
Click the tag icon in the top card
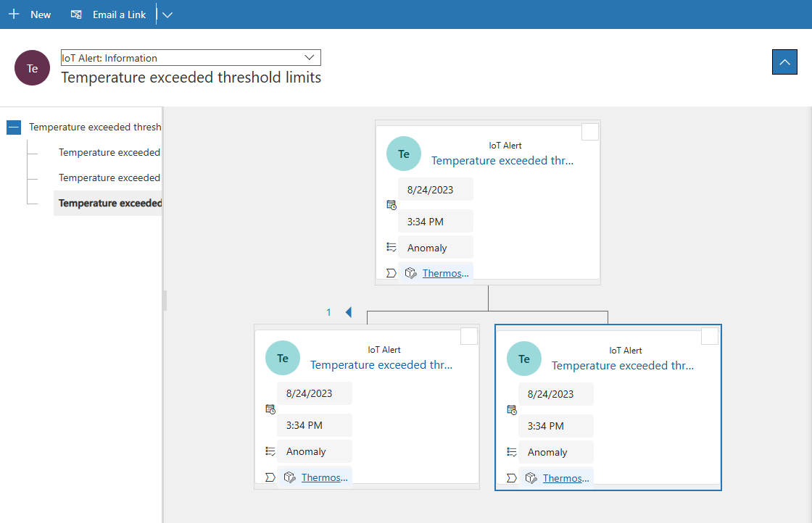[x=391, y=273]
